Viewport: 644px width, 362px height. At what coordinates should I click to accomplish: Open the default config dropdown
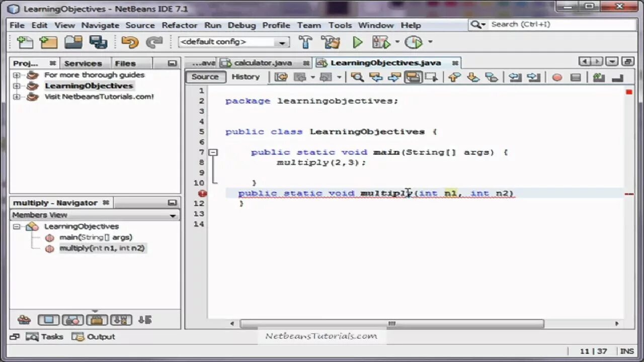pos(282,42)
